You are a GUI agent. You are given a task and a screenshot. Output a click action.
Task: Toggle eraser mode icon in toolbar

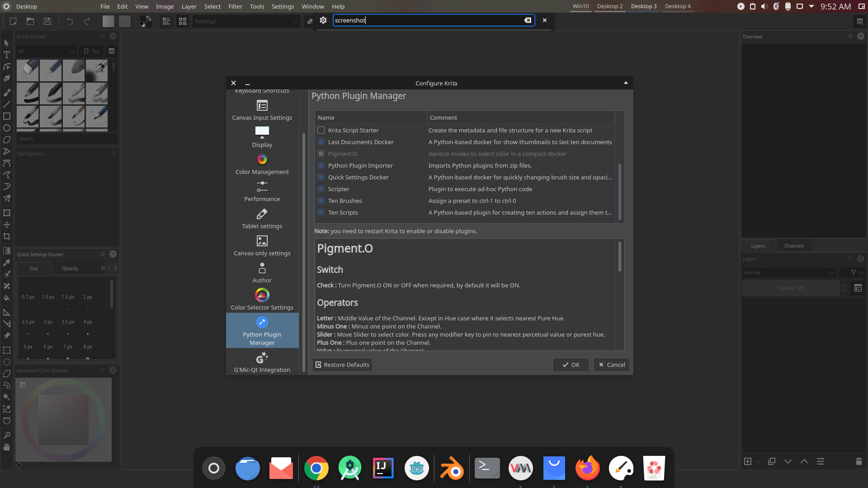310,21
